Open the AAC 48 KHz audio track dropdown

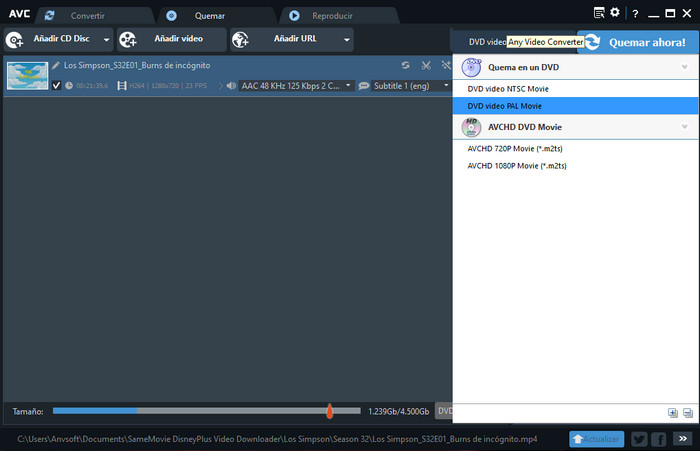click(296, 86)
